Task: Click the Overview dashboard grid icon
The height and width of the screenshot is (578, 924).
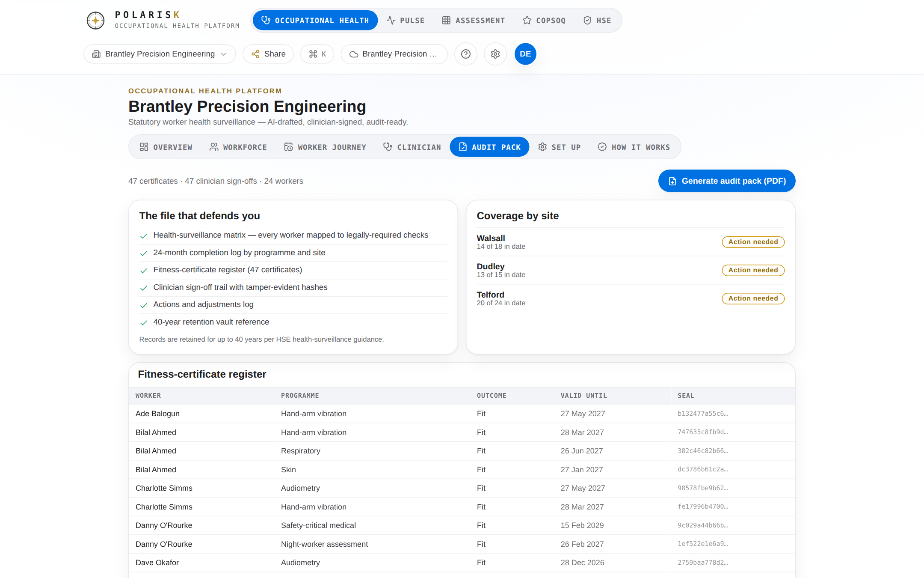Action: pos(144,147)
